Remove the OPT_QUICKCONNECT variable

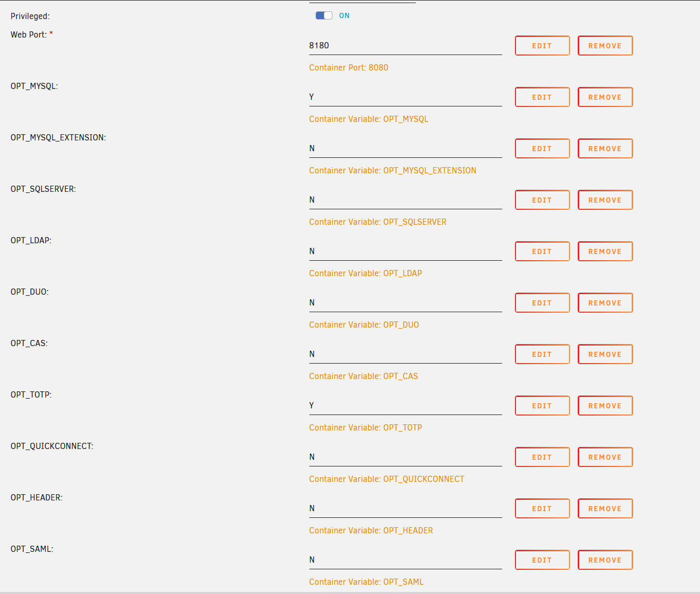point(605,457)
